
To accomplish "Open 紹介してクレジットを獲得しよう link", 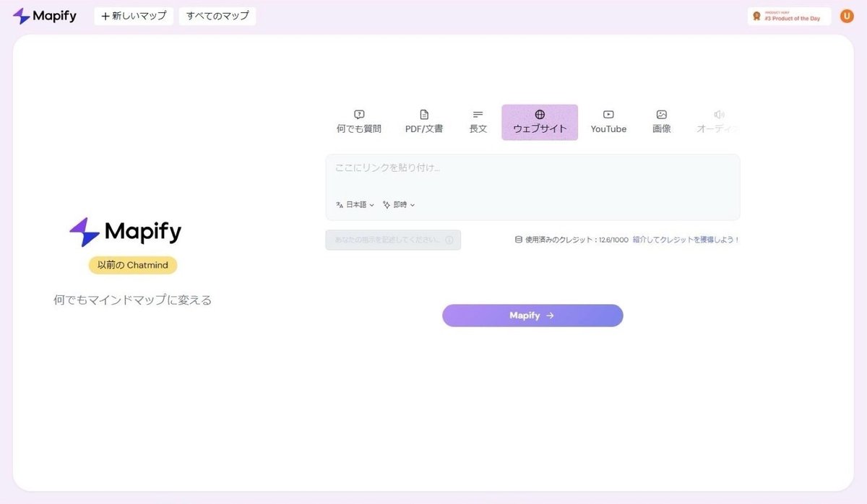I will click(x=686, y=240).
